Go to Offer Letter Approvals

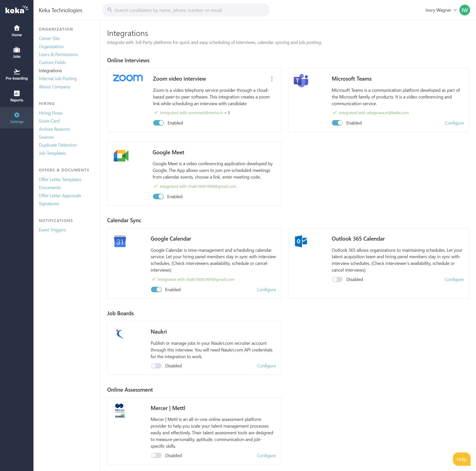pyautogui.click(x=60, y=196)
